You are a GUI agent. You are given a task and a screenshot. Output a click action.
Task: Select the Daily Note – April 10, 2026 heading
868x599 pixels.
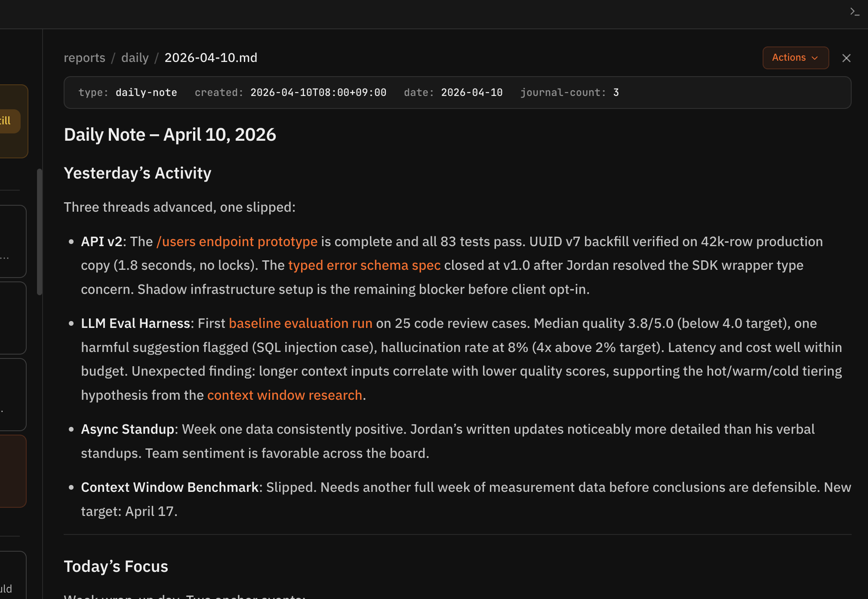pyautogui.click(x=170, y=134)
